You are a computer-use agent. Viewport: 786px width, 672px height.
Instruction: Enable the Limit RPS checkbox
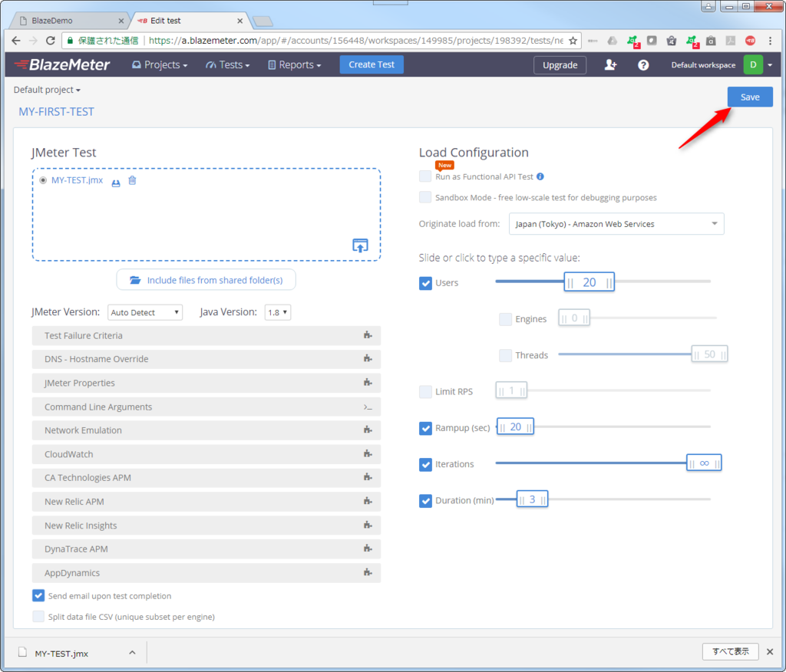[425, 391]
